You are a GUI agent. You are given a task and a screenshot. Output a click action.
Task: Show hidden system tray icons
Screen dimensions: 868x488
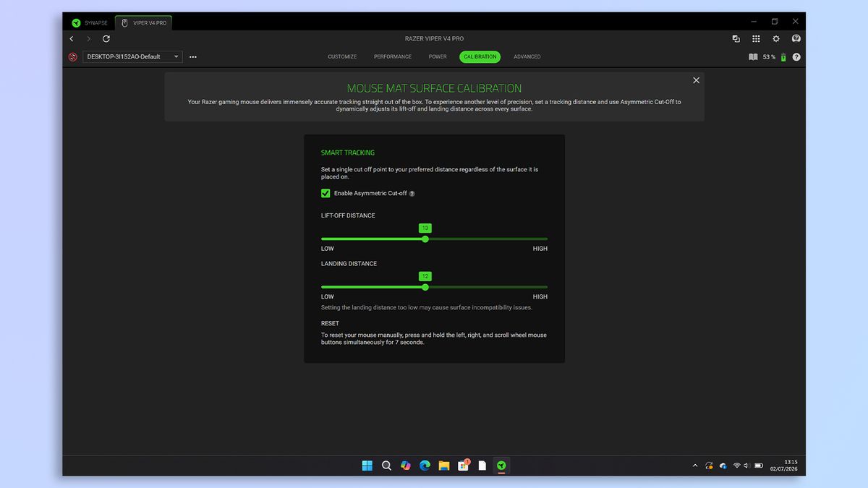coord(695,466)
